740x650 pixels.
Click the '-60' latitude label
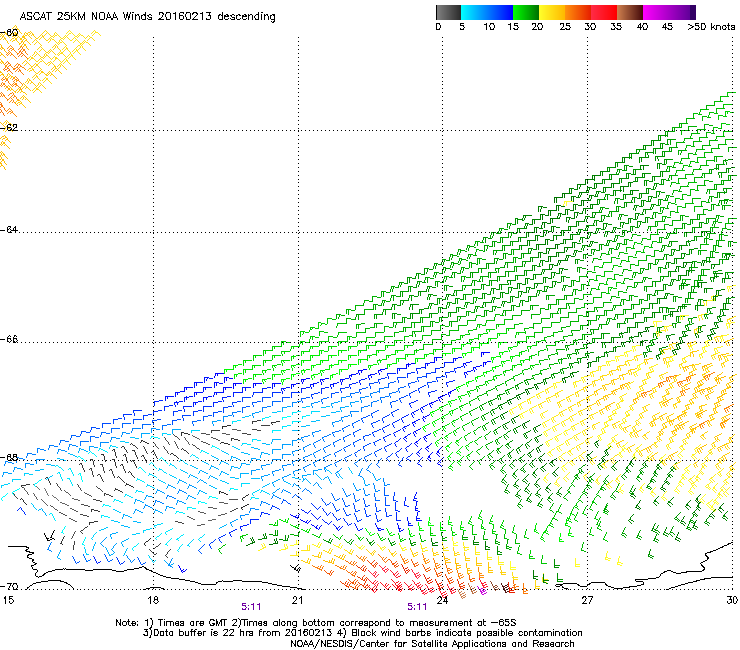coord(9,33)
